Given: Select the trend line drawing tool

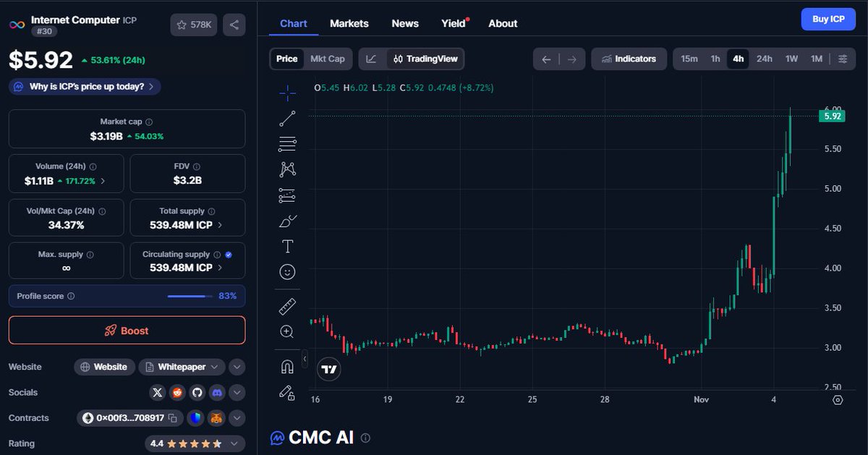Looking at the screenshot, I should click(287, 118).
